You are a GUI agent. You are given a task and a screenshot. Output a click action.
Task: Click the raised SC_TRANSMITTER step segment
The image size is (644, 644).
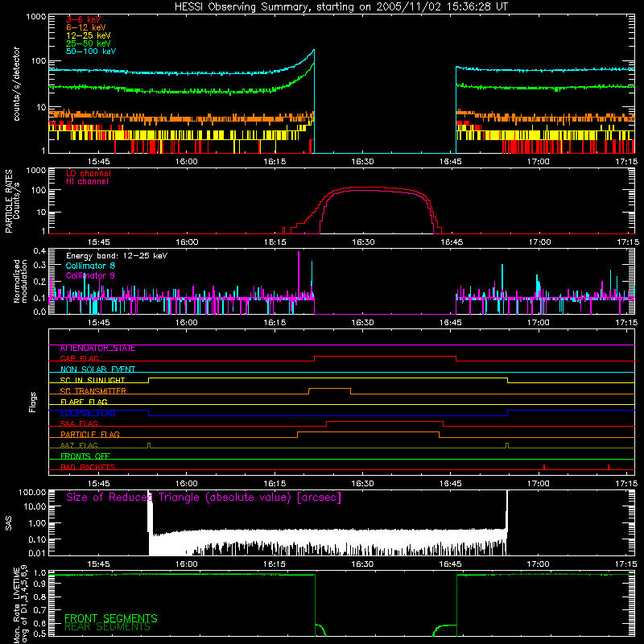coord(329,389)
